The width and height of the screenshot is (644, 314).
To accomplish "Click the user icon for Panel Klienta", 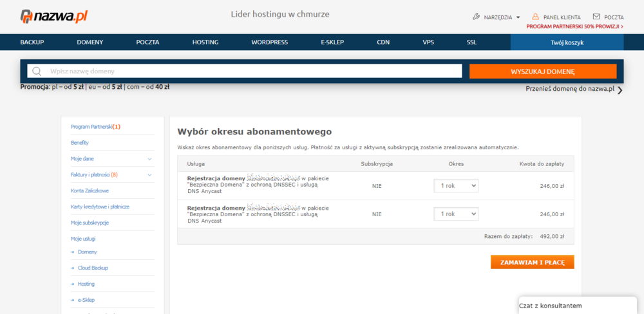I will pos(535,17).
